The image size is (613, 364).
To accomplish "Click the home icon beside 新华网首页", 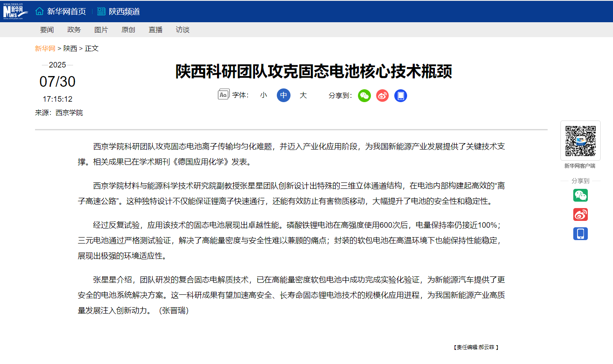I will click(x=39, y=11).
